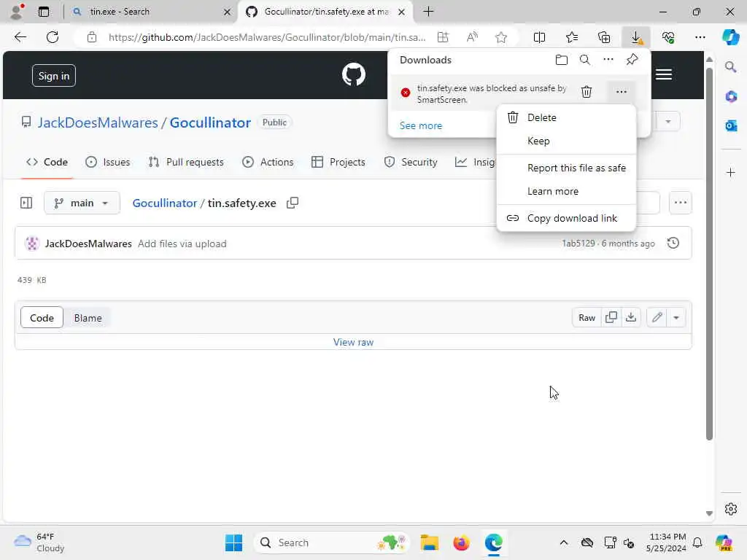
Task: Click the Raw button
Action: pos(587,318)
